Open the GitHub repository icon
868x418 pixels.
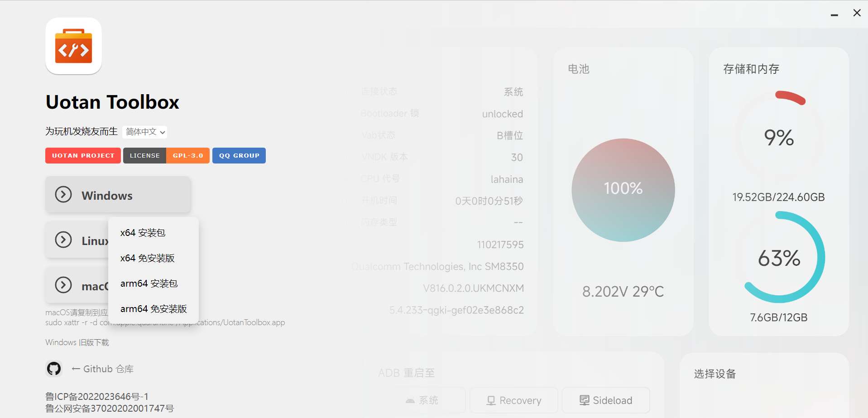tap(54, 369)
